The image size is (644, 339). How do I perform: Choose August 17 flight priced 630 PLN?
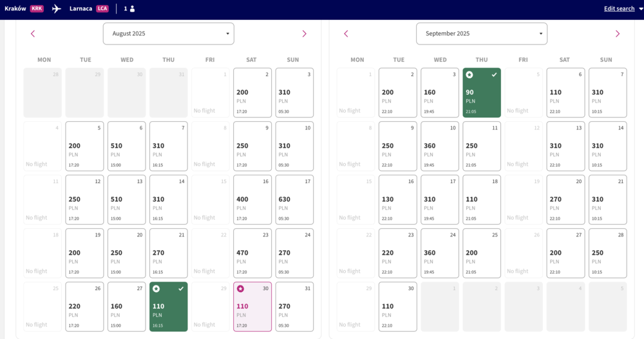pyautogui.click(x=294, y=200)
